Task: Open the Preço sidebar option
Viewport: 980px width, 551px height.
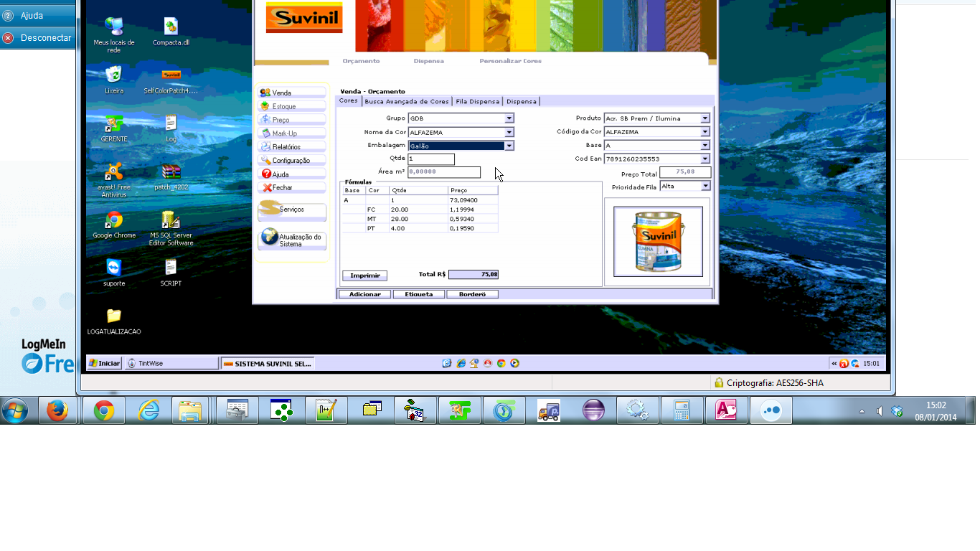Action: 292,120
